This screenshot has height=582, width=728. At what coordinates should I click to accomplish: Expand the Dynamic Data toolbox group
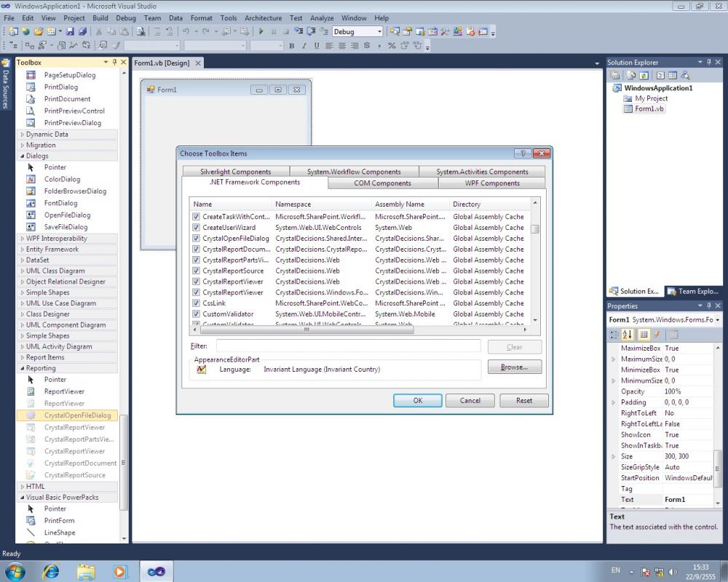(23, 134)
